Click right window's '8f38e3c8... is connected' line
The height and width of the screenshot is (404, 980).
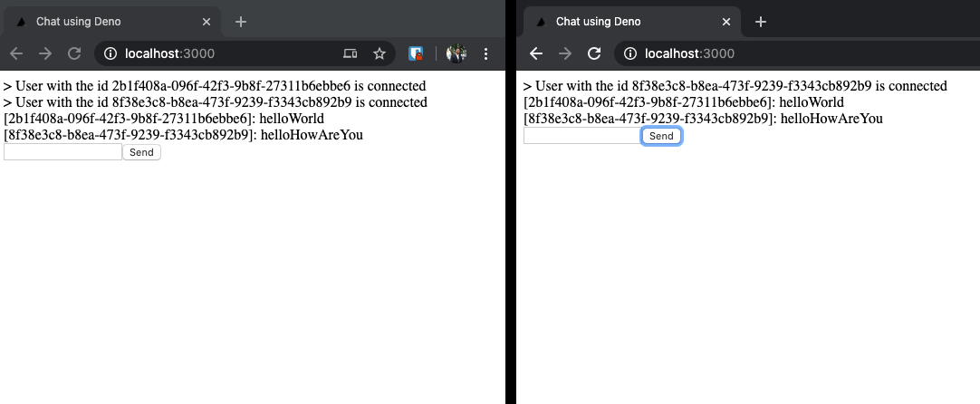click(x=735, y=86)
